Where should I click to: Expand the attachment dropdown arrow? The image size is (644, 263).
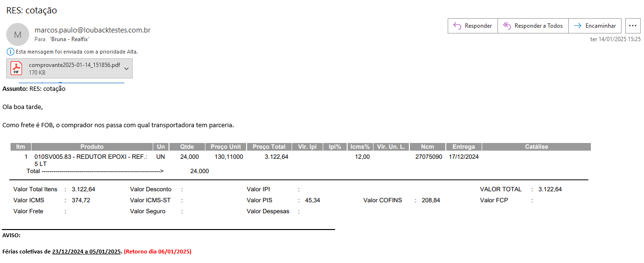click(126, 68)
